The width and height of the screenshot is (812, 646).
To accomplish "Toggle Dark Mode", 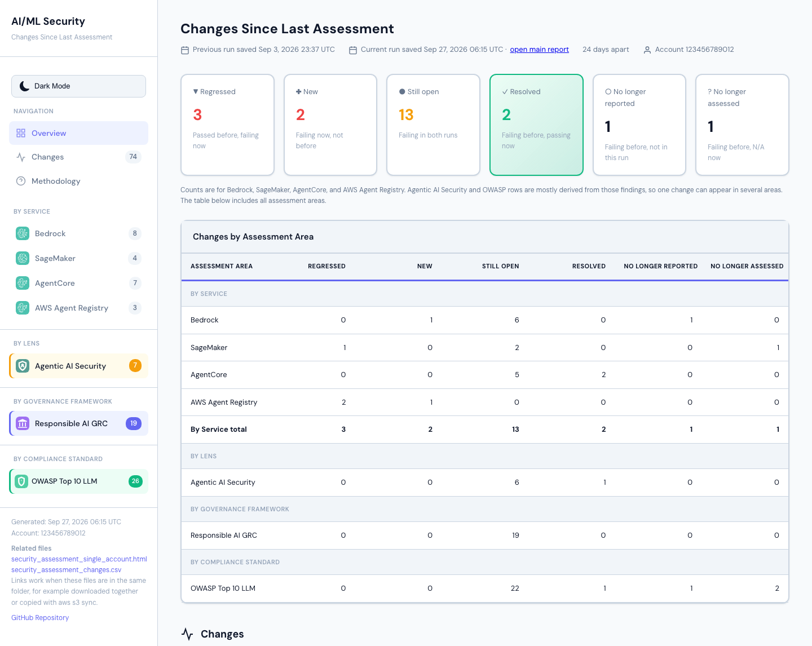I will [78, 86].
